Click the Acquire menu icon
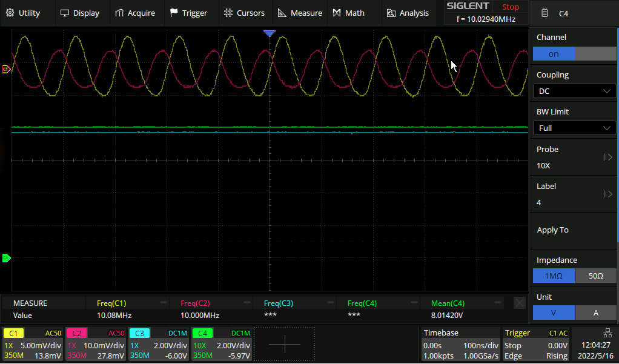619x364 pixels. [119, 13]
